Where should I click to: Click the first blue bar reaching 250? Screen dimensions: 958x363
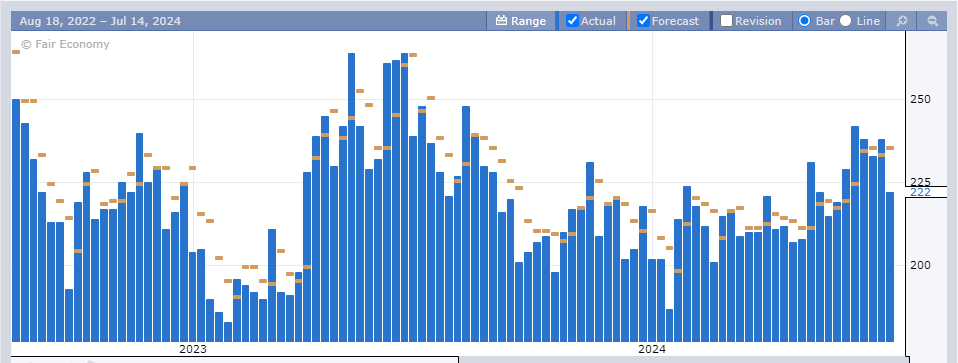pos(16,221)
